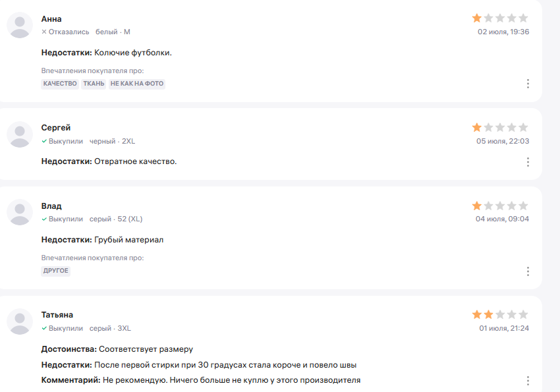Open the three-dot menu on Сергей's review
Viewport: 560px width, 392px height.
point(528,161)
